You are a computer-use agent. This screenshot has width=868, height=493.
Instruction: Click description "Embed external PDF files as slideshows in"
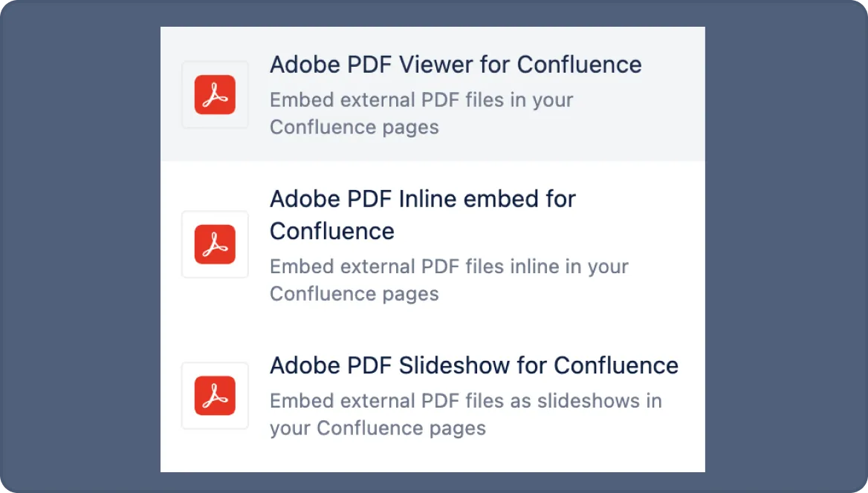pyautogui.click(x=465, y=401)
